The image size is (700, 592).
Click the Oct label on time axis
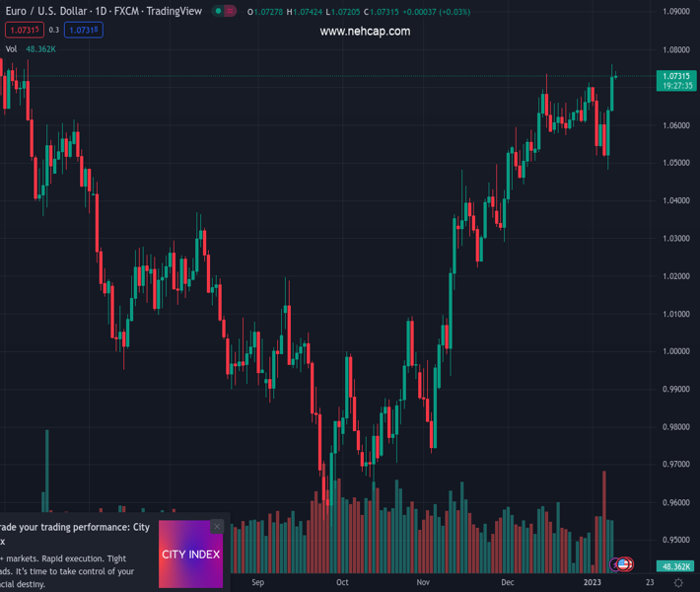(342, 583)
